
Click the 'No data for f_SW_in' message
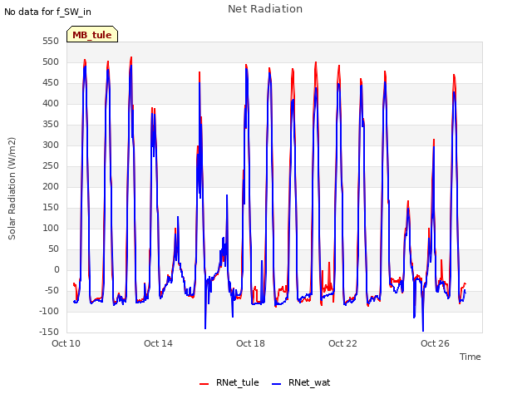[47, 12]
